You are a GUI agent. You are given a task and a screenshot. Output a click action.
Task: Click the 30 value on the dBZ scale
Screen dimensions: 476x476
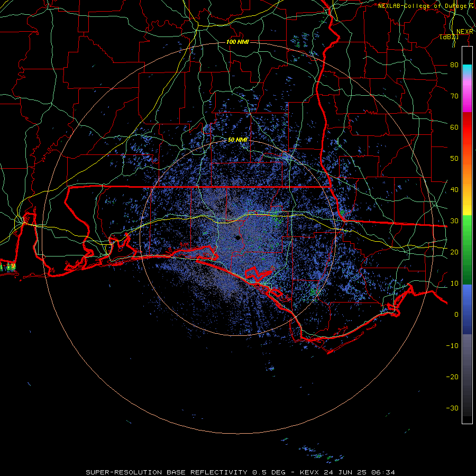coord(454,221)
